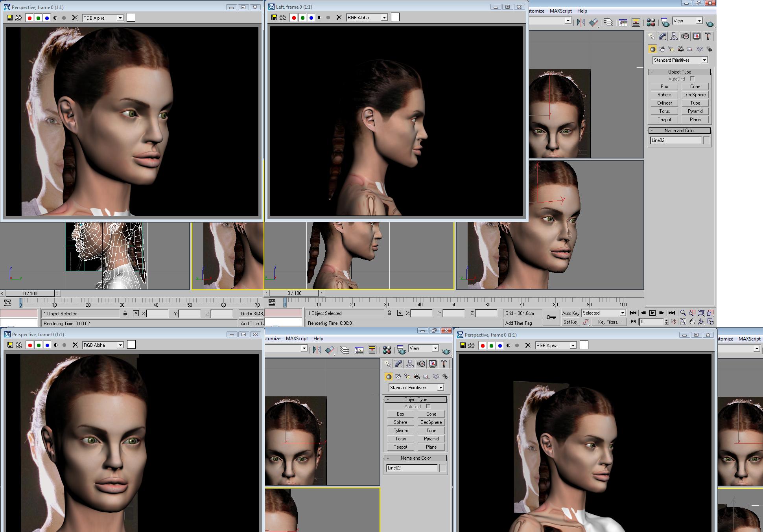This screenshot has height=532, width=763.
Task: Select the Pan view hand tool
Action: coord(692,322)
